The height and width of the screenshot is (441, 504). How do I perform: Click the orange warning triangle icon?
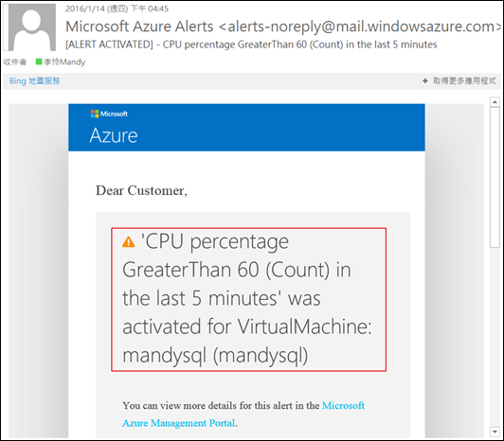129,241
